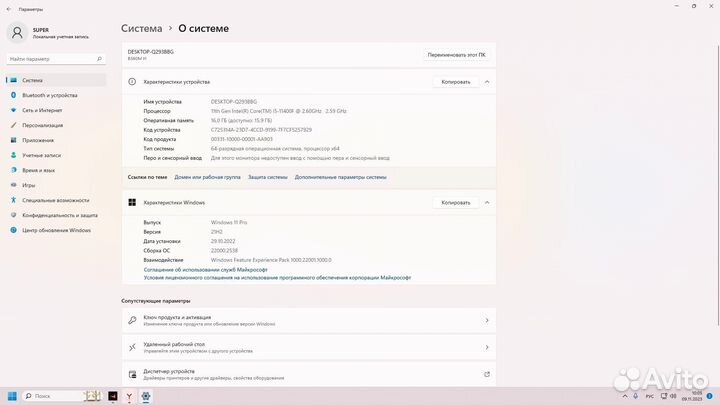
Task: Copy device specifications with 'Копировать'
Action: [456, 82]
